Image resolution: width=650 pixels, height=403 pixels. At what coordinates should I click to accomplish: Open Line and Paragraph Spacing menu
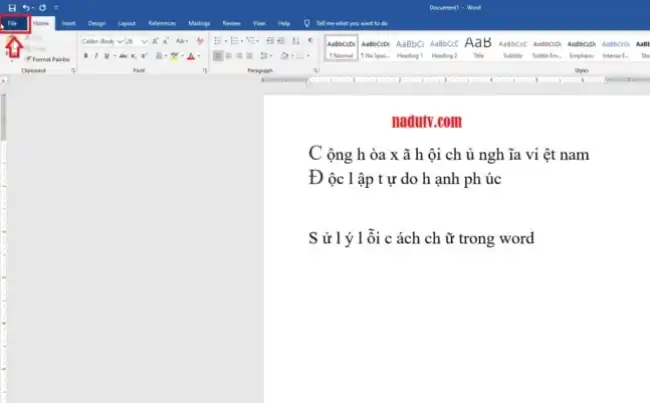265,56
